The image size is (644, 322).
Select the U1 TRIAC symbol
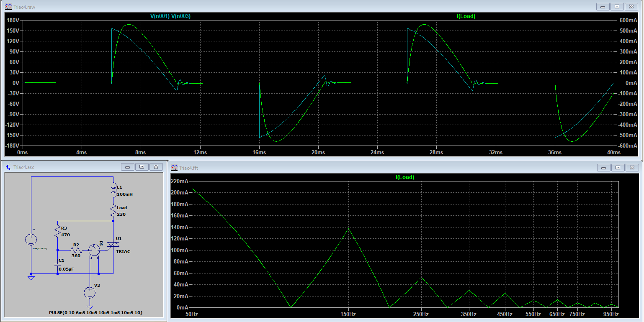(113, 245)
